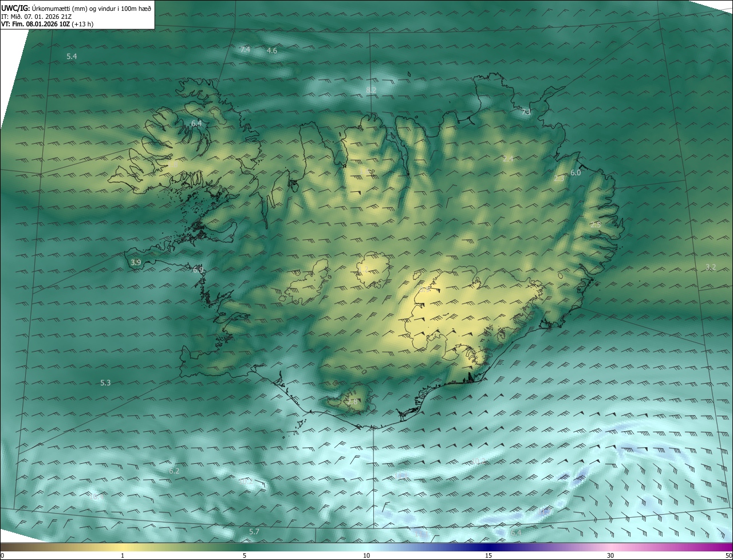The image size is (733, 560).
Task: Click the 6.4 value label over the Westfjords
Action: point(196,123)
